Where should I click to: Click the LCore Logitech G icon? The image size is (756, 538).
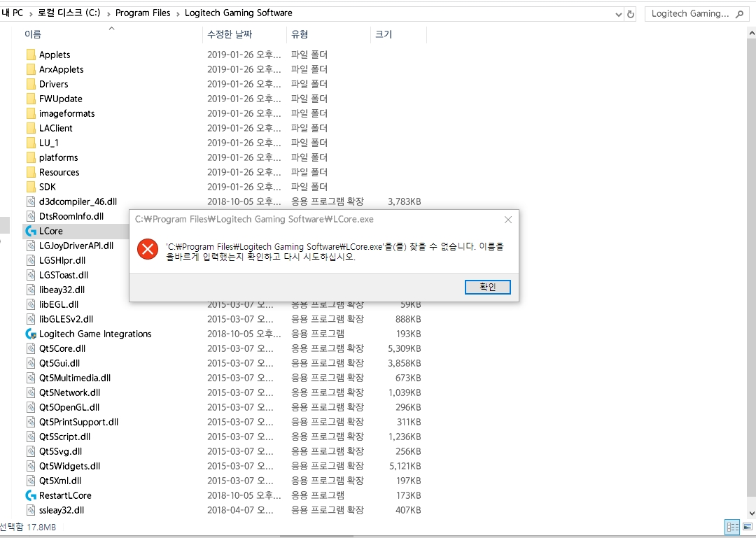pos(30,231)
